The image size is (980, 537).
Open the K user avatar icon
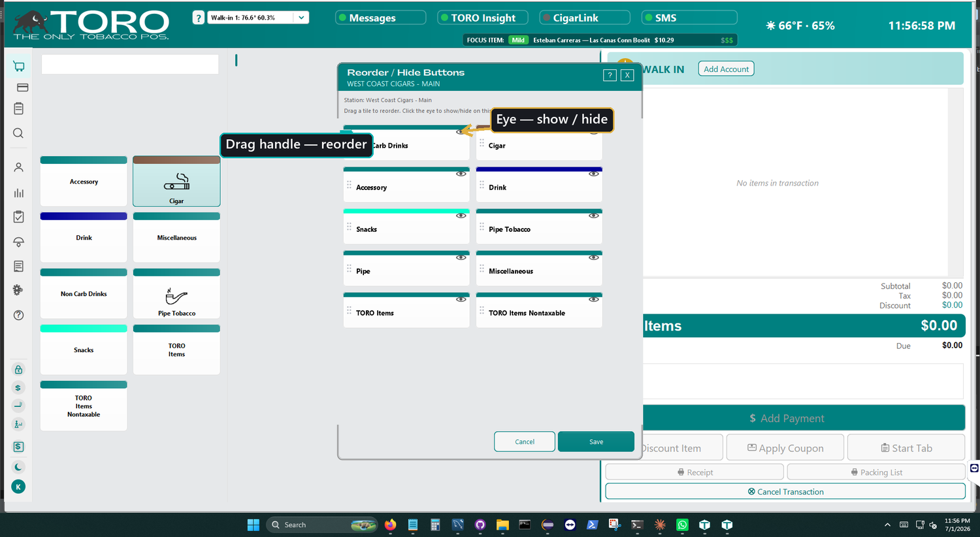point(18,487)
